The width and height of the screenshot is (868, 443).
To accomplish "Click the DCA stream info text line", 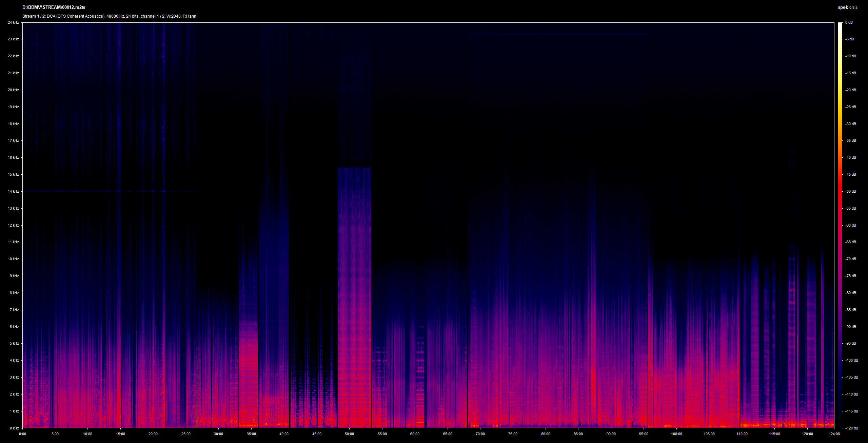I will 109,16.
